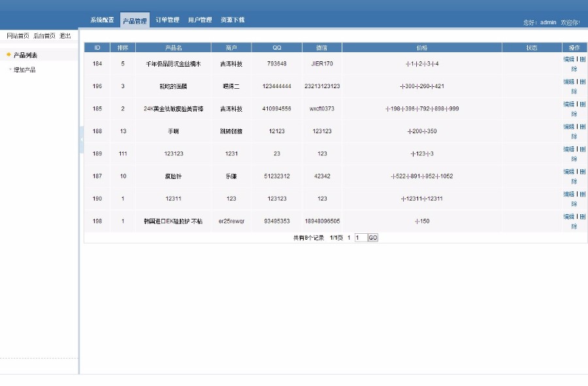Switch to the 用户管理 tab
588x386 pixels.
(x=200, y=20)
